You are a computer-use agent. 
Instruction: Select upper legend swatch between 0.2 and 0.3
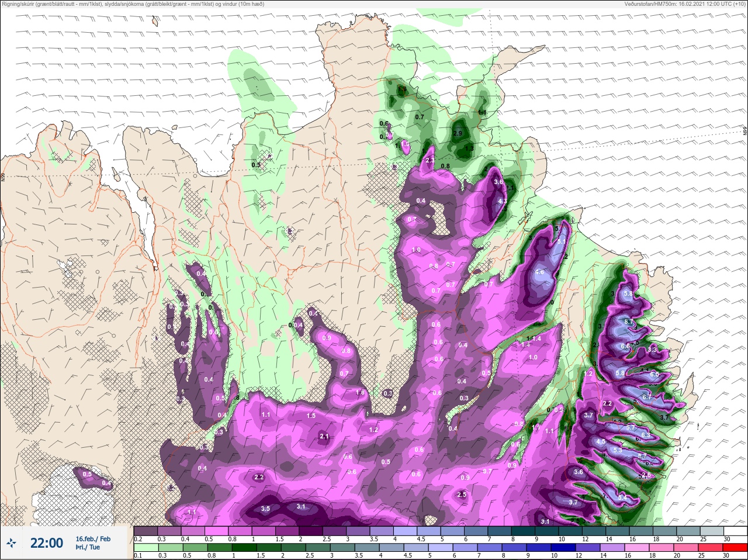point(146,531)
